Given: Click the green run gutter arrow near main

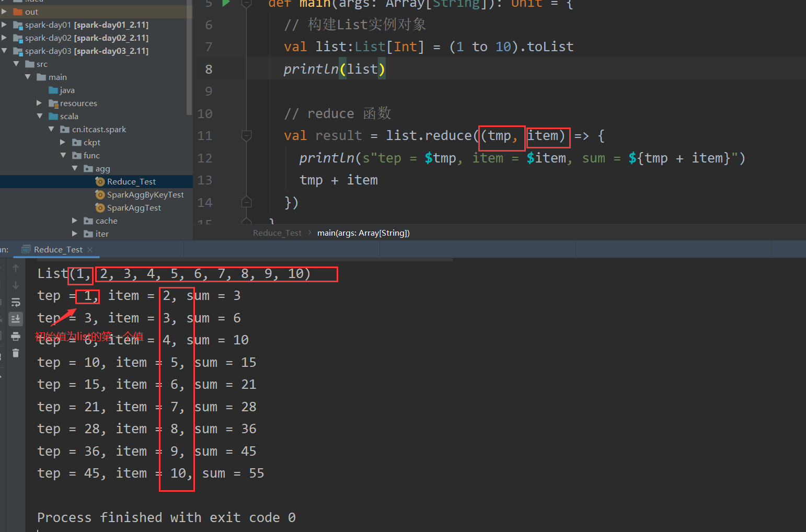Looking at the screenshot, I should pyautogui.click(x=226, y=4).
